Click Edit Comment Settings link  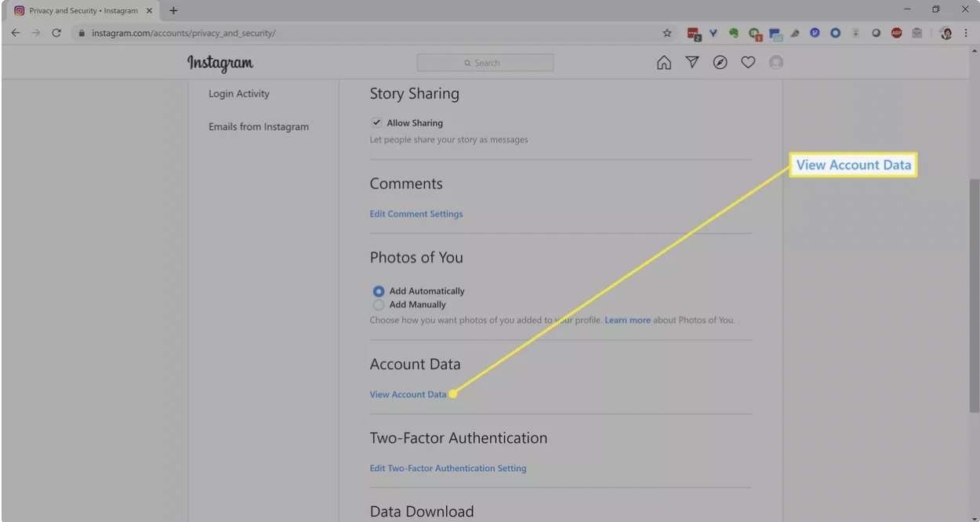(416, 214)
